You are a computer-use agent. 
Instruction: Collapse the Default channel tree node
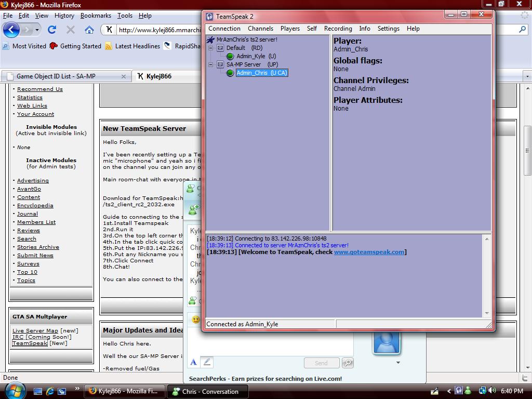[211, 48]
